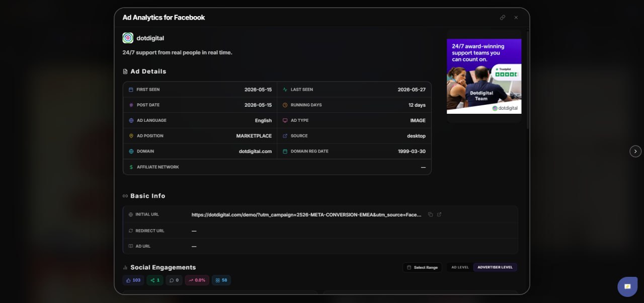Click the desktop source value
Viewport: 644px width, 303px height.
pyautogui.click(x=416, y=136)
